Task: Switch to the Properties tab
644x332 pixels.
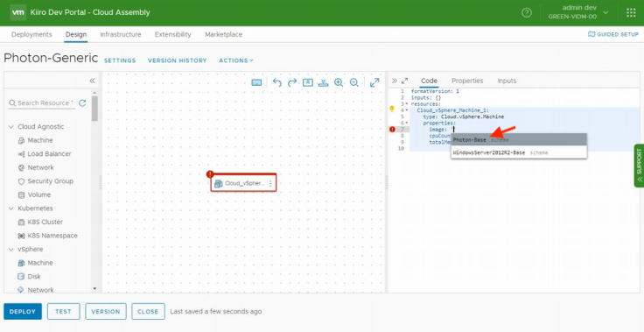Action: (467, 81)
